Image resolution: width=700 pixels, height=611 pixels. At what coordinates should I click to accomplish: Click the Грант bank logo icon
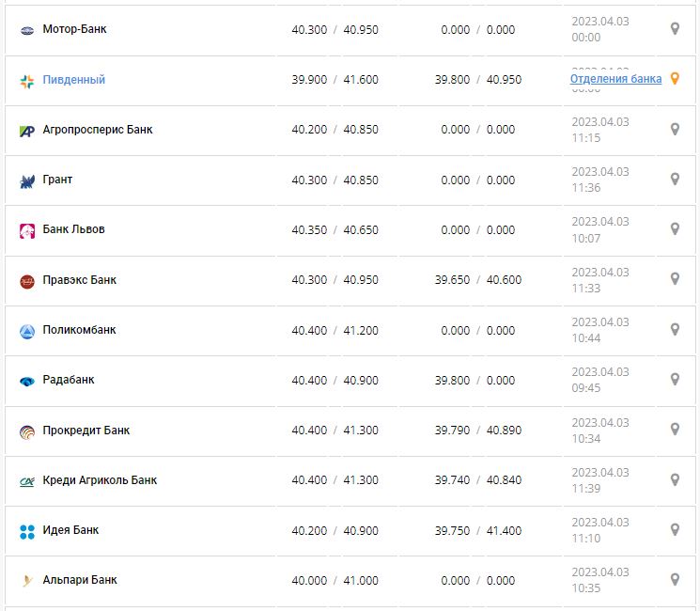[26, 180]
